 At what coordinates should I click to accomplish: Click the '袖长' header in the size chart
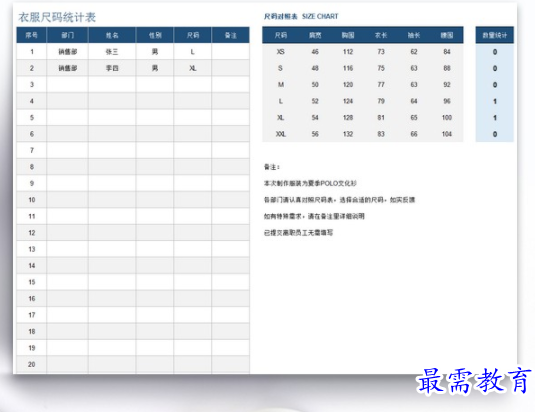pyautogui.click(x=414, y=35)
